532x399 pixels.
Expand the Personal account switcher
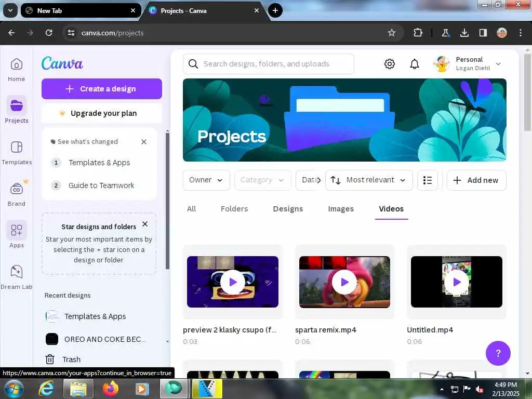(x=468, y=64)
